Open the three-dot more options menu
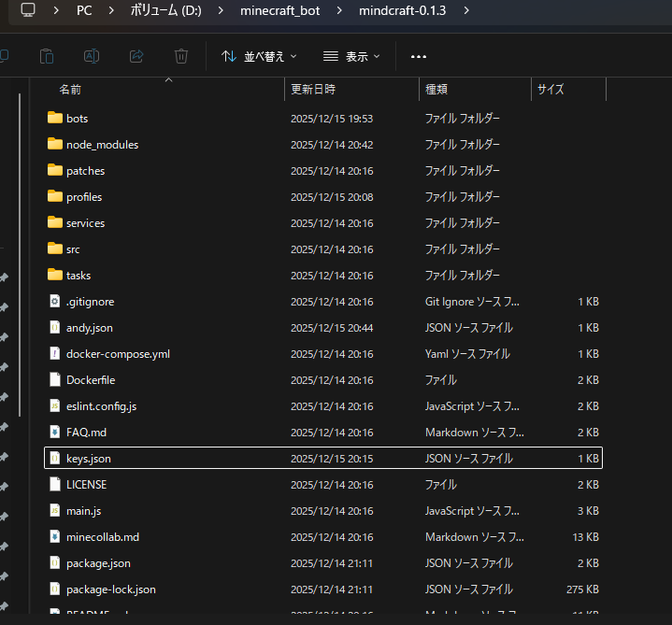The height and width of the screenshot is (625, 672). (419, 56)
